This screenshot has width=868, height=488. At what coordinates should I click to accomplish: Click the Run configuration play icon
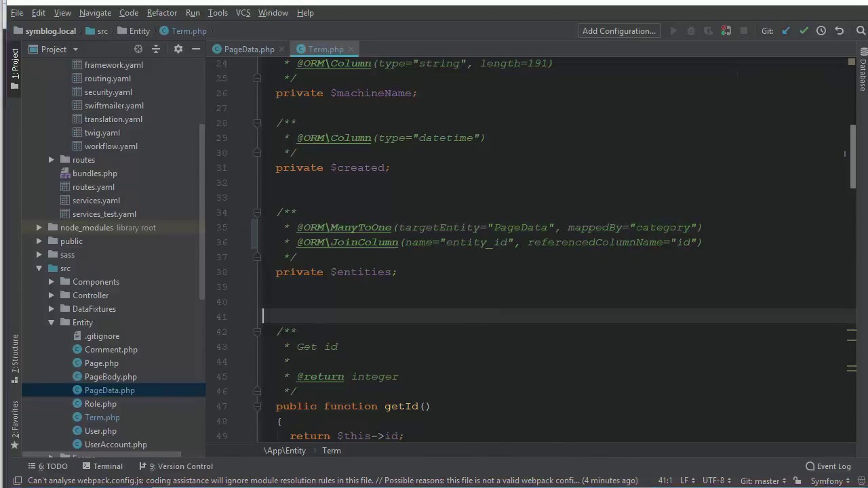pyautogui.click(x=673, y=30)
